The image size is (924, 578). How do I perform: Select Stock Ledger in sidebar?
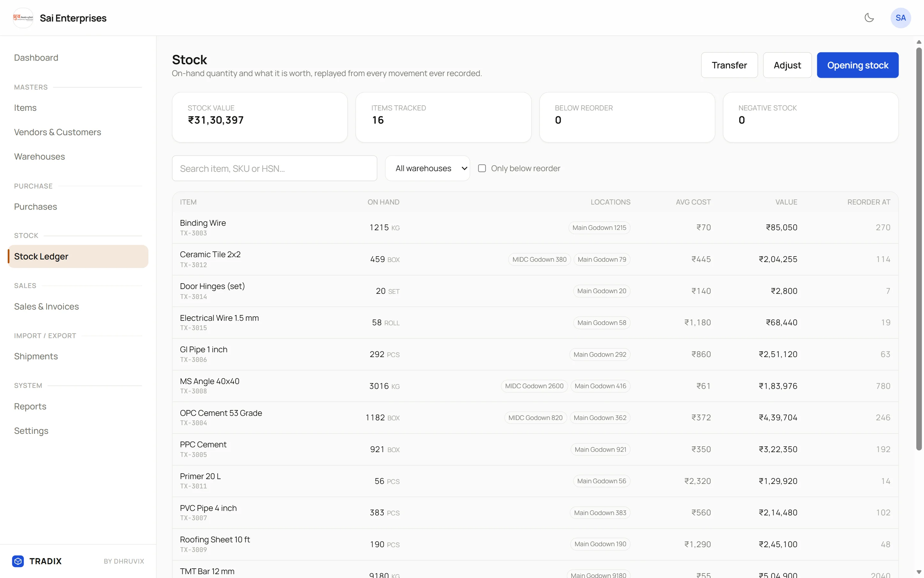(x=78, y=257)
